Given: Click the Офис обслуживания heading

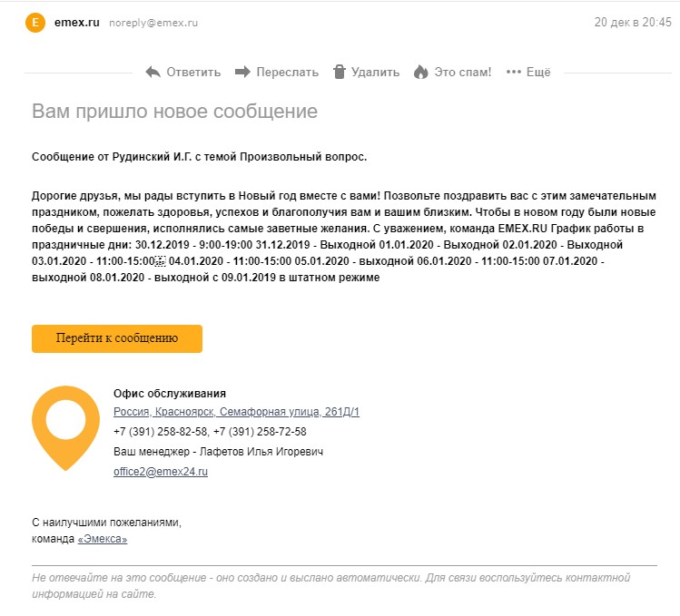Looking at the screenshot, I should click(x=170, y=393).
